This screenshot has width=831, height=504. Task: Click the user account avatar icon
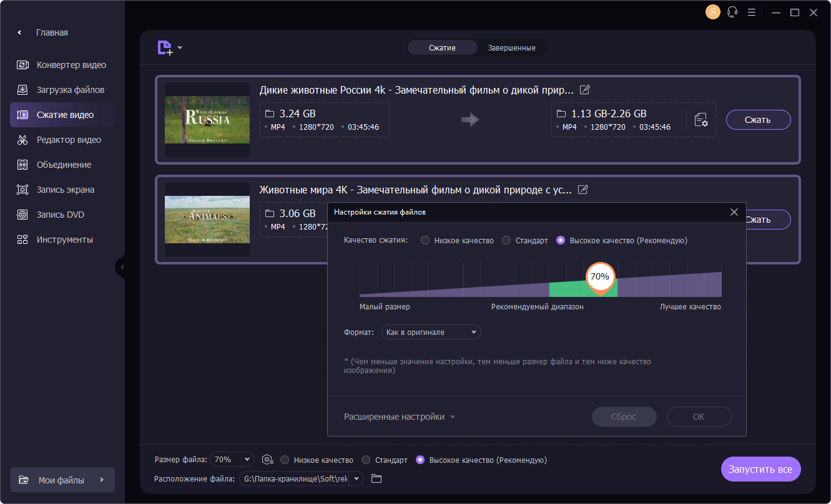[x=712, y=12]
